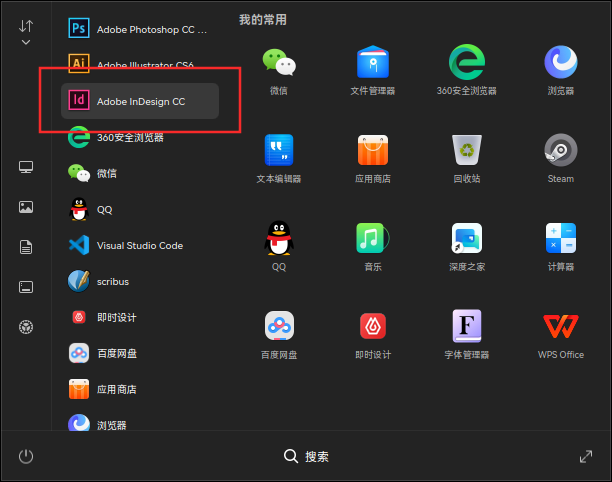This screenshot has width=612, height=482.
Task: Open the sort order dropdown arrows
Action: click(26, 32)
